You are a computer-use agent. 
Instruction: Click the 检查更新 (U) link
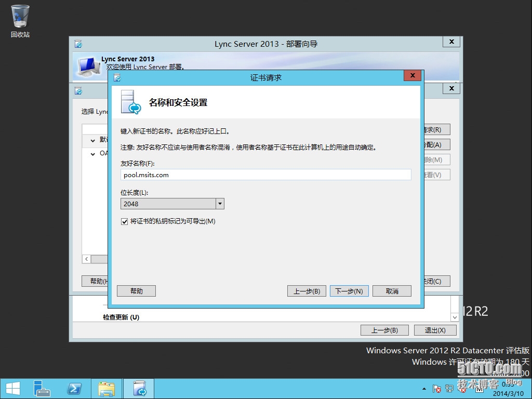tap(121, 317)
